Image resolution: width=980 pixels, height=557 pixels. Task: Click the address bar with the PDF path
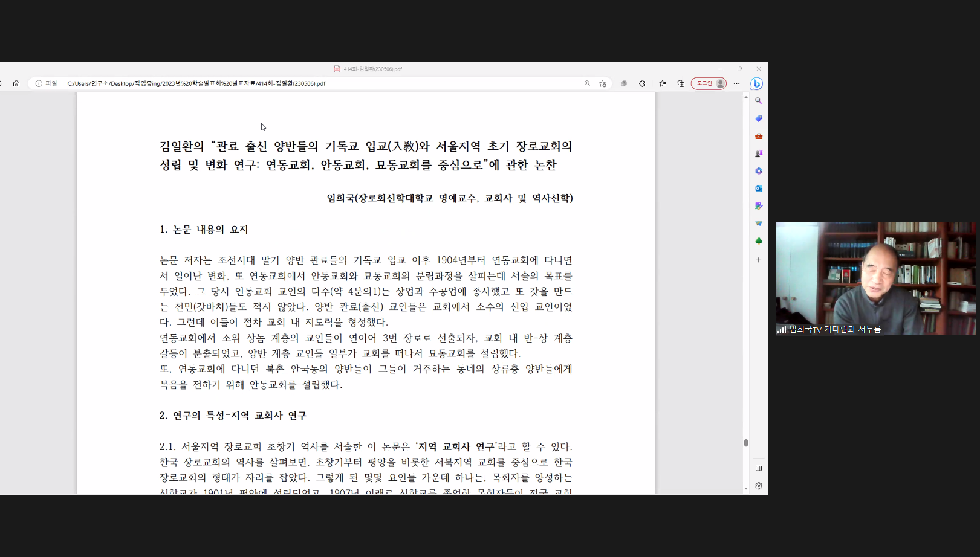196,83
